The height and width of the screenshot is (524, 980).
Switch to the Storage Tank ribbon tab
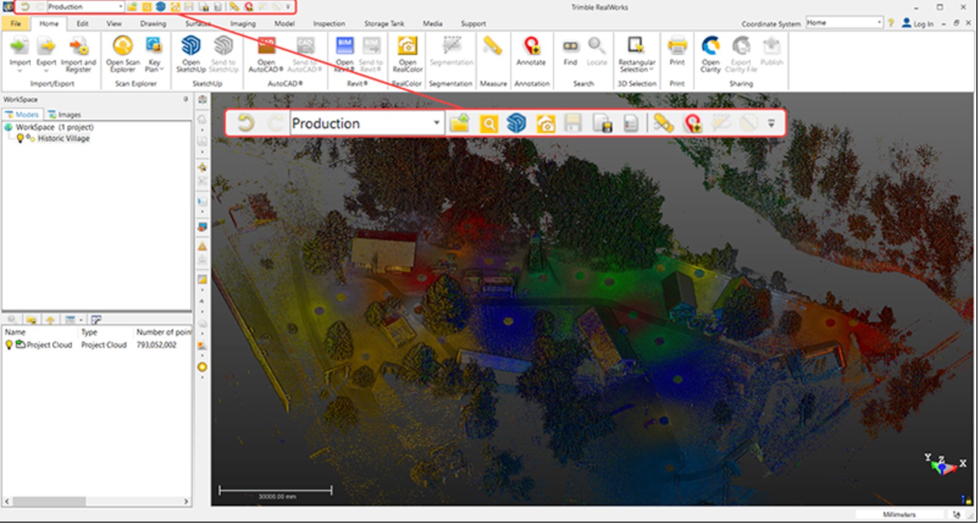384,24
